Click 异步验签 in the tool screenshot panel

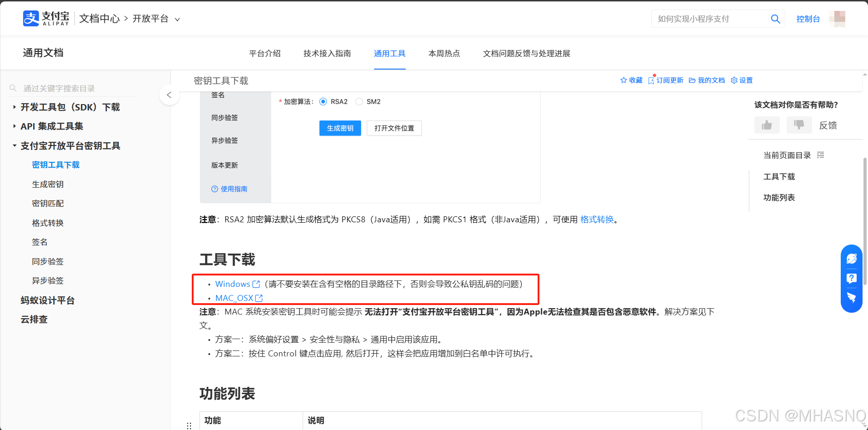[224, 140]
